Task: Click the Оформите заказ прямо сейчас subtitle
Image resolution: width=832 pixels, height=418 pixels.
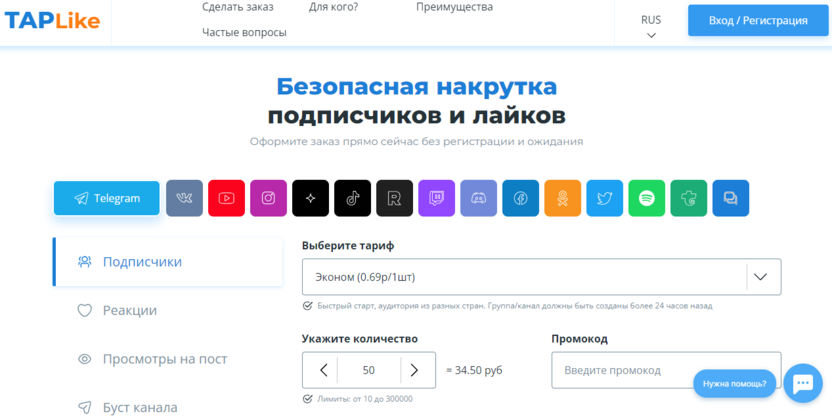Action: coord(417,142)
